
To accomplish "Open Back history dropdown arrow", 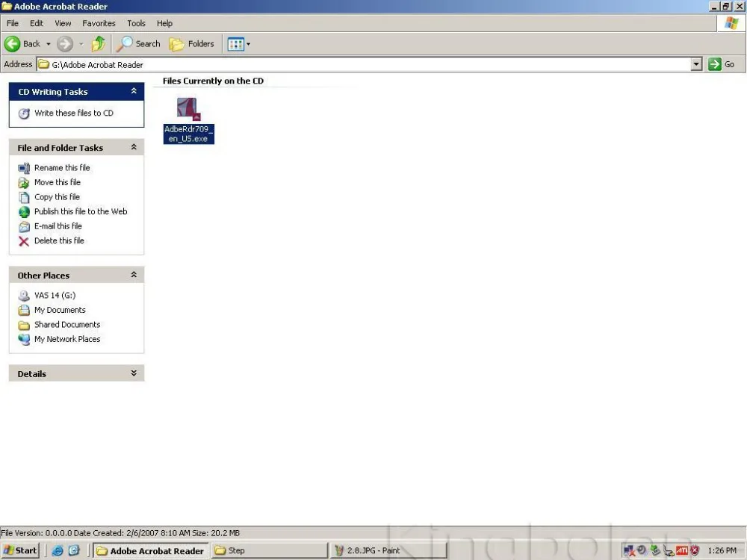I will 48,44.
